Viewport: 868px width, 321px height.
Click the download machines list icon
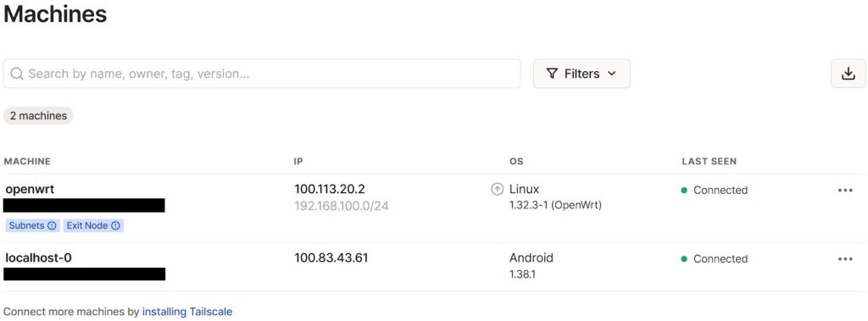[x=848, y=74]
